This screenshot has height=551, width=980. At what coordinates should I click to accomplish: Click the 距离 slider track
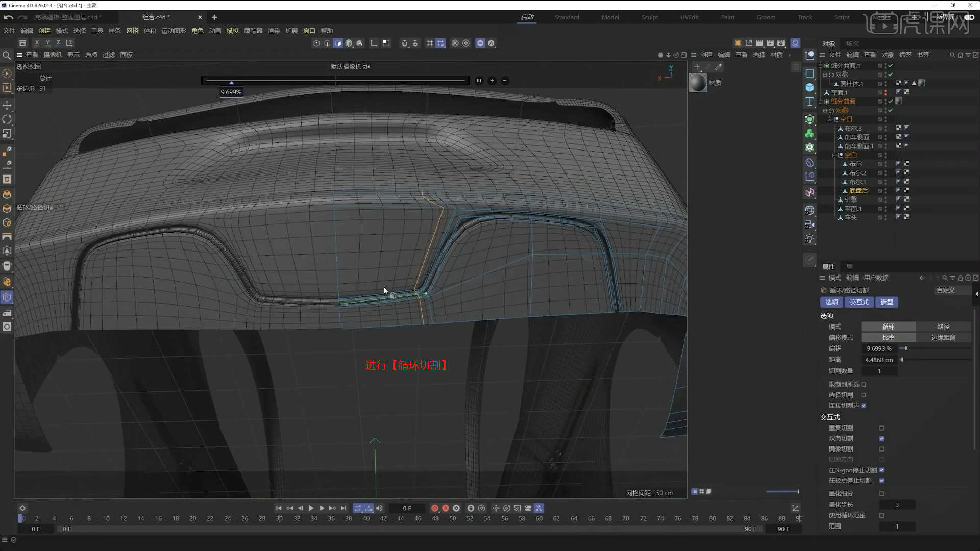(935, 360)
